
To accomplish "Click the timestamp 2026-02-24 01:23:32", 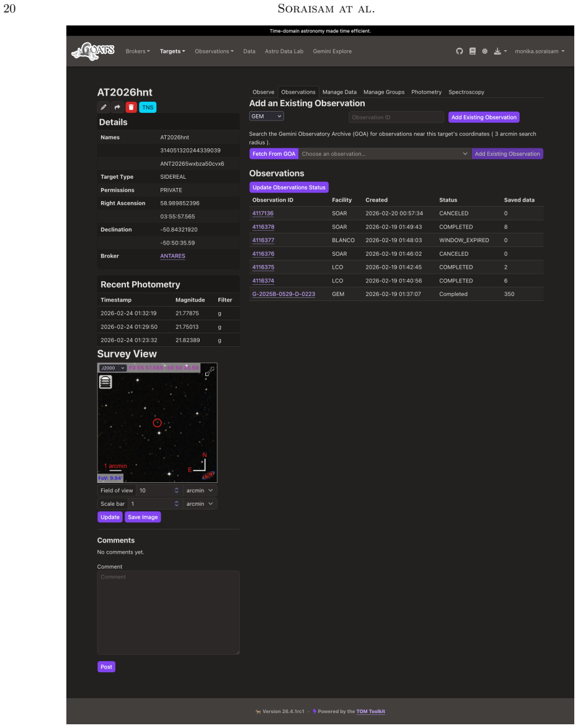I will (129, 340).
